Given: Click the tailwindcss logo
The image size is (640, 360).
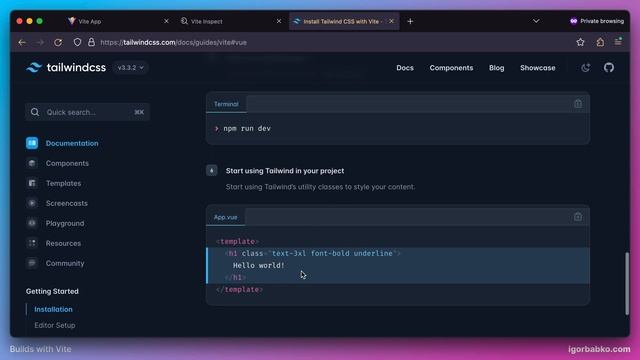Looking at the screenshot, I should [66, 67].
